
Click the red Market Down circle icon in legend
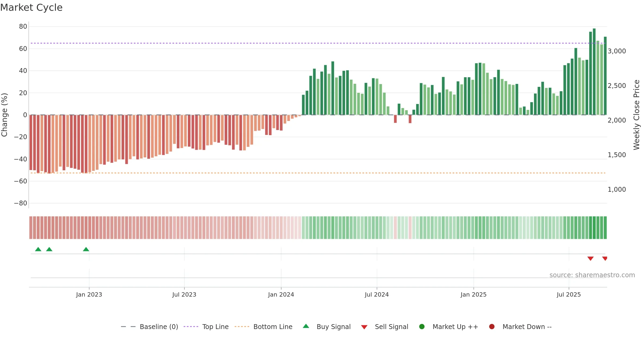point(492,327)
